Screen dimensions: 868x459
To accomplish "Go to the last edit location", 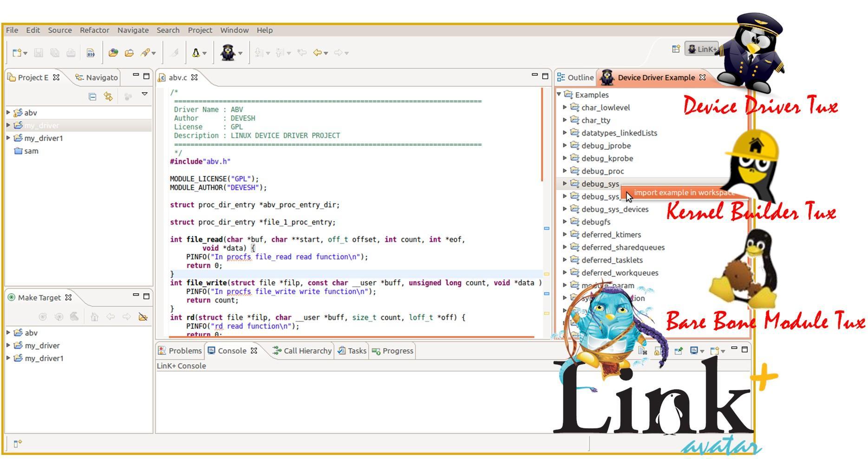I will tap(302, 52).
